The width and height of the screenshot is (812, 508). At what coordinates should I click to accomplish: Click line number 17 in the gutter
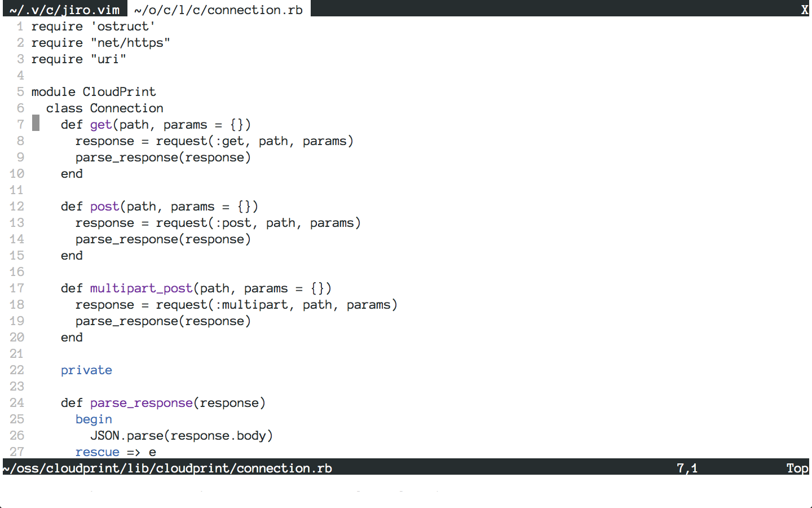click(x=17, y=288)
